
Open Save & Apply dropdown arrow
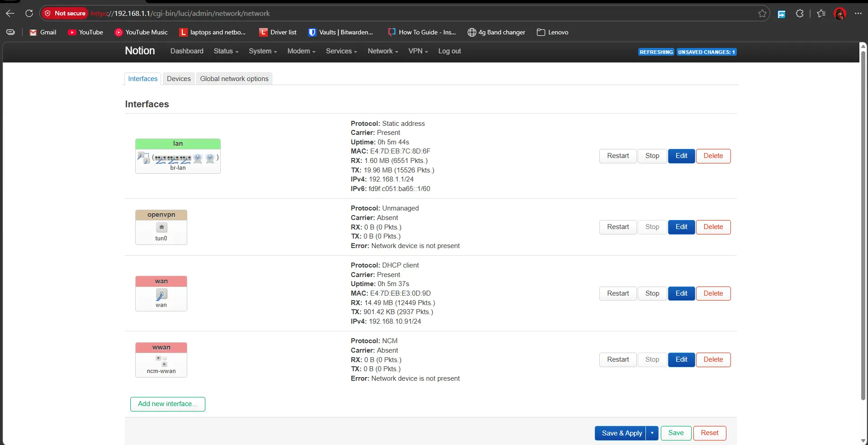tap(652, 433)
